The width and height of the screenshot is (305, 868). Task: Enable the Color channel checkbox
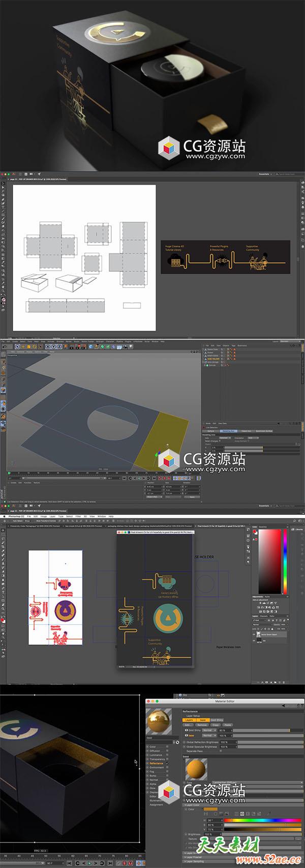(x=167, y=747)
